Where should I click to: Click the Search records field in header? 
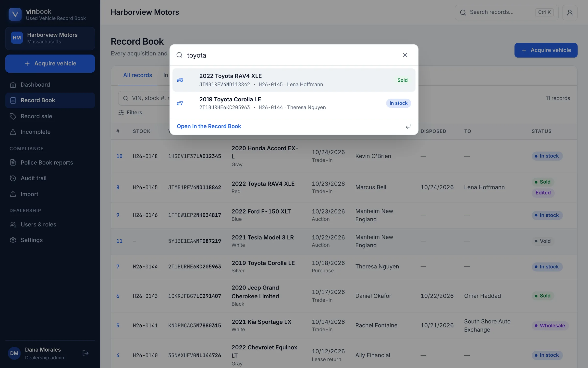pos(506,12)
